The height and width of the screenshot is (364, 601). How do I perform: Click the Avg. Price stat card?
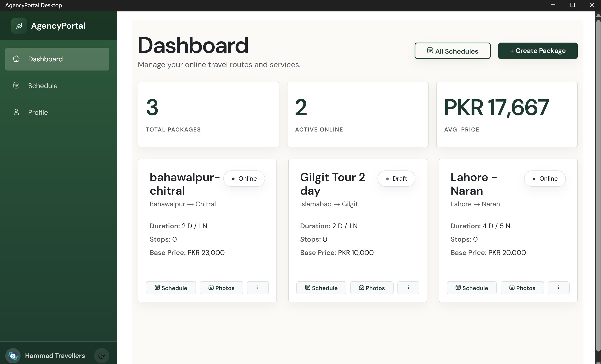click(x=507, y=114)
